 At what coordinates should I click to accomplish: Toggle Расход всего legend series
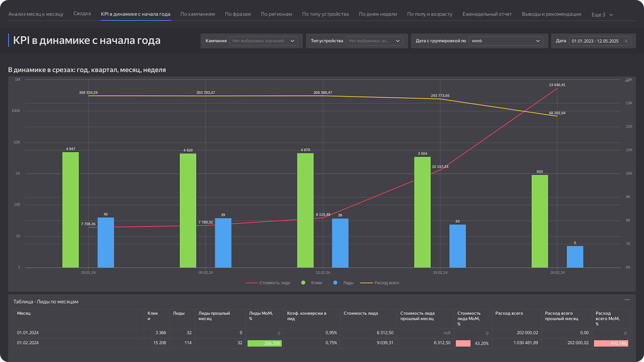click(x=380, y=283)
